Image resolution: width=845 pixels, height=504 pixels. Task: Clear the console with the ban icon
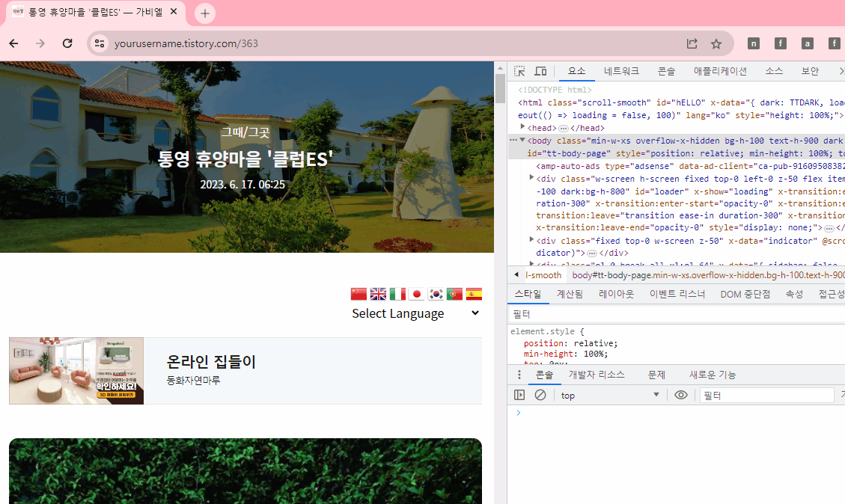click(x=540, y=396)
